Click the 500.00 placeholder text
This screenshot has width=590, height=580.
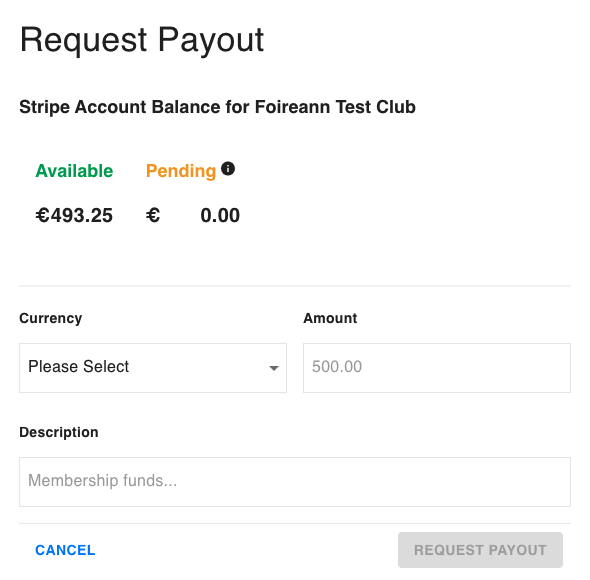pyautogui.click(x=337, y=367)
